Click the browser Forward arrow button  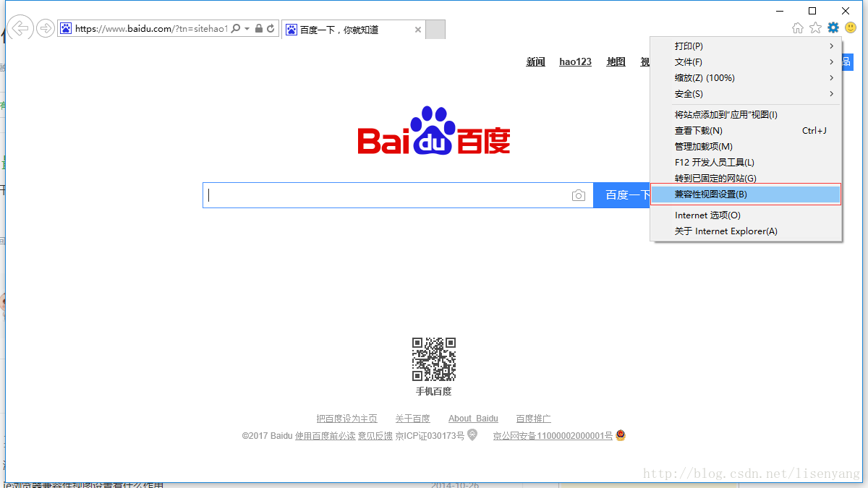coord(46,29)
